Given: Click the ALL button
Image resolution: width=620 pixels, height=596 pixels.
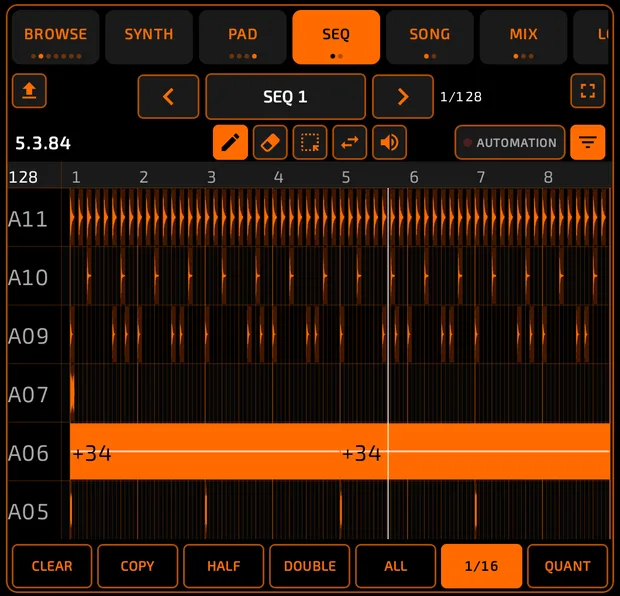Looking at the screenshot, I should click(x=396, y=566).
